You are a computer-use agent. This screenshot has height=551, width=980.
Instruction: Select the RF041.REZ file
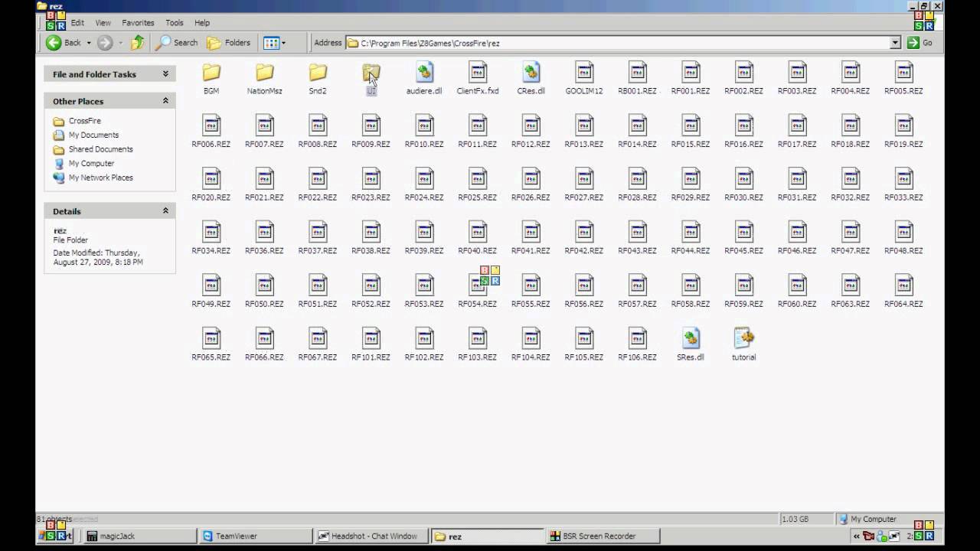[531, 239]
